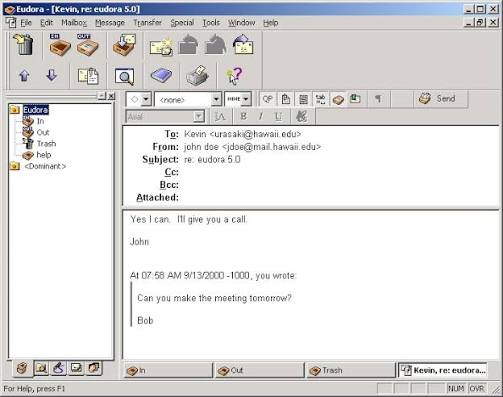Toggle Return Receipt button
The height and width of the screenshot is (397, 503).
(356, 99)
